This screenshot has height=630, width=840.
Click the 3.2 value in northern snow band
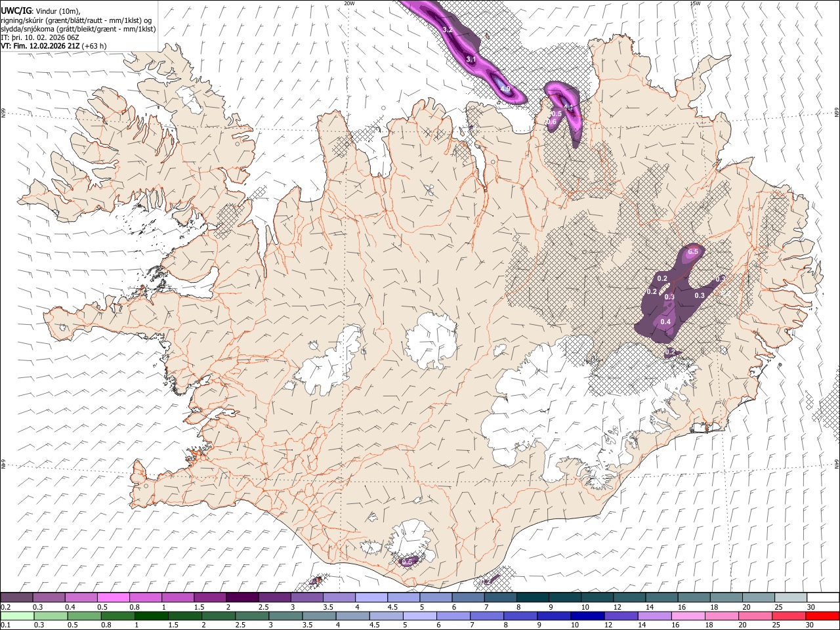(448, 30)
